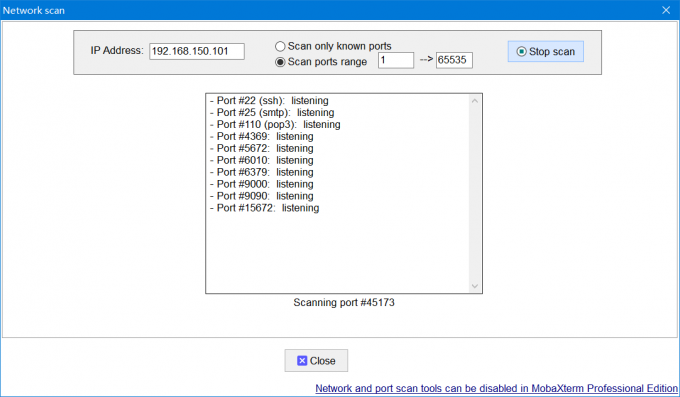Screen dimensions: 680x397
Task: Click the stop icon on Stop scan button
Action: (x=521, y=52)
